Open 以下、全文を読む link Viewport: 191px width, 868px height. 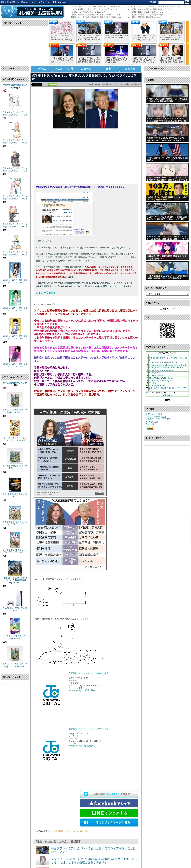(46, 293)
